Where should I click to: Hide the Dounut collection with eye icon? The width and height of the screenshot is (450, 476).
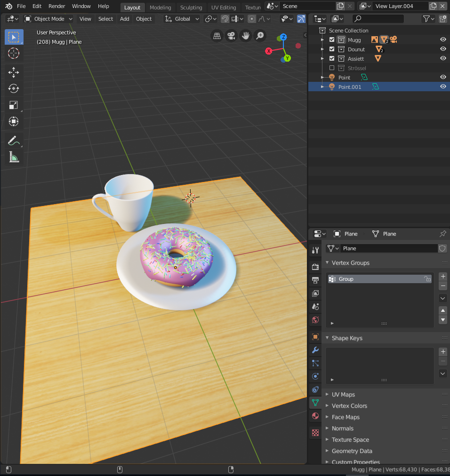442,49
